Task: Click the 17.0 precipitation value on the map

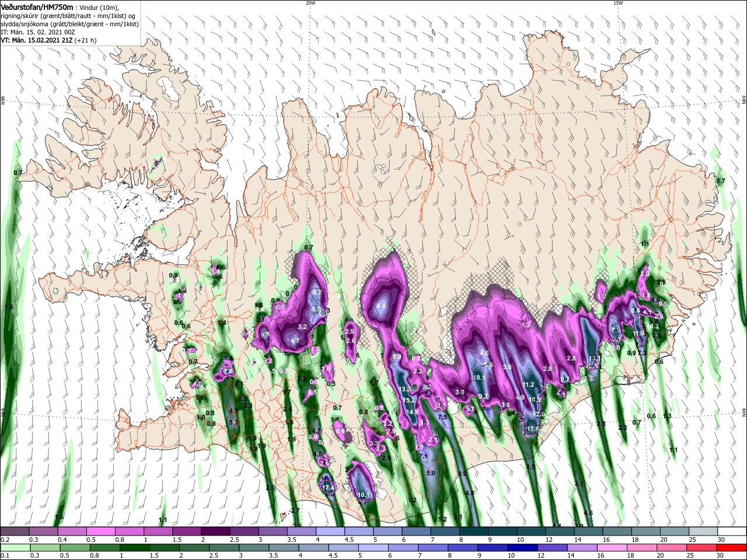Action: pyautogui.click(x=532, y=429)
